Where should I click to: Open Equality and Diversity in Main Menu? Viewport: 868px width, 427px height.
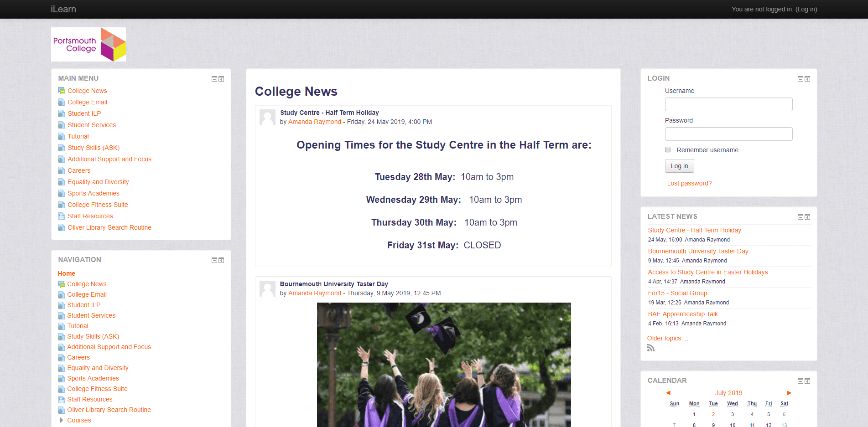tap(98, 182)
